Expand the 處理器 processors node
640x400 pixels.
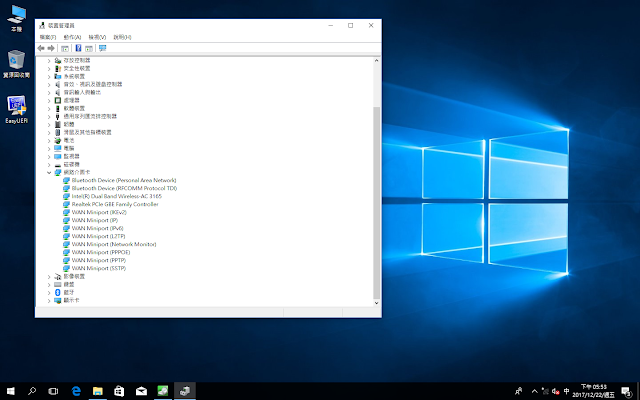coord(49,100)
